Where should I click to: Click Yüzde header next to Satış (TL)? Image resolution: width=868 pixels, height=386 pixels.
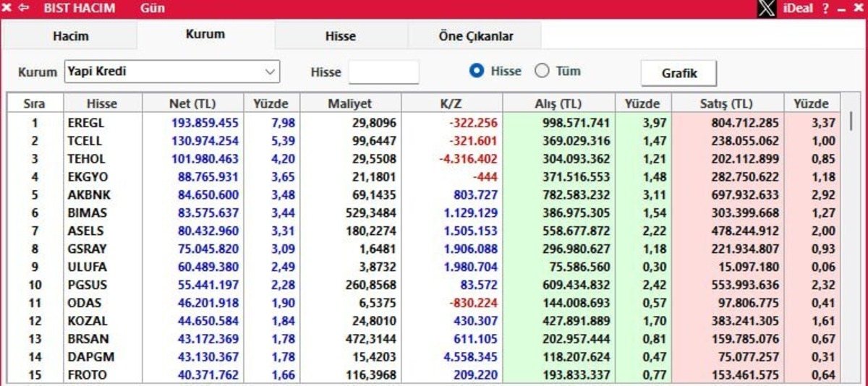(812, 104)
